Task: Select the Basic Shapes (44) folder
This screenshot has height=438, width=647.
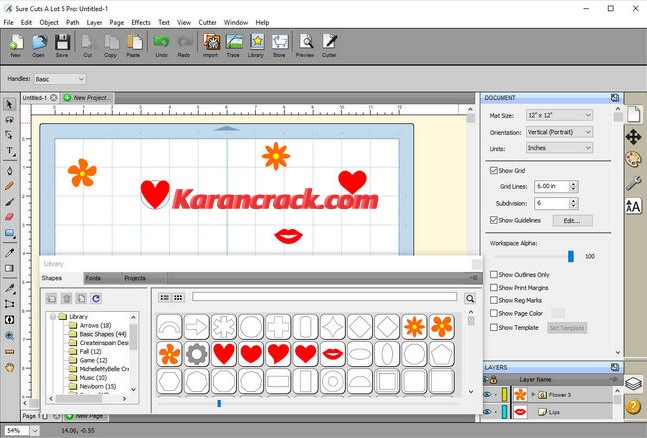Action: [103, 334]
